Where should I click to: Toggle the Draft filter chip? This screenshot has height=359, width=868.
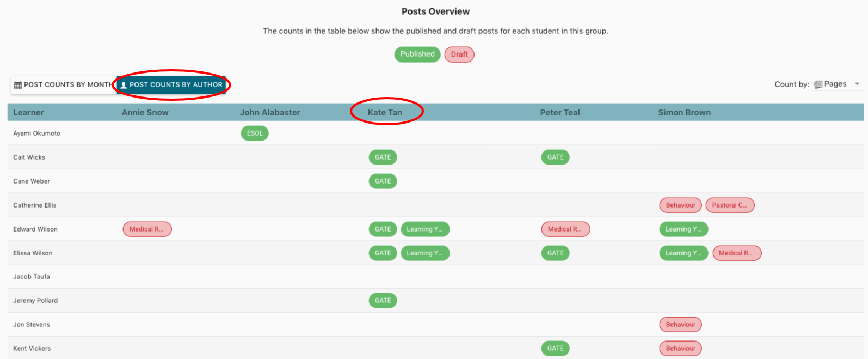point(459,54)
